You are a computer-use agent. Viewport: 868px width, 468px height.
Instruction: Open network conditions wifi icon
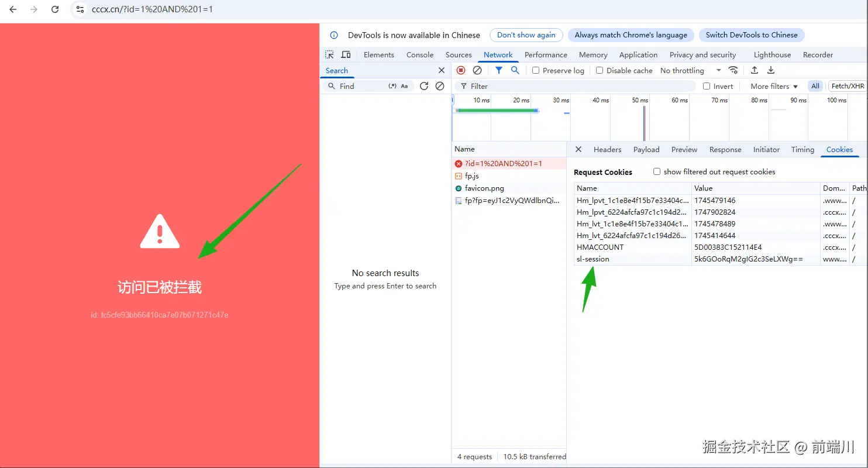click(x=733, y=70)
